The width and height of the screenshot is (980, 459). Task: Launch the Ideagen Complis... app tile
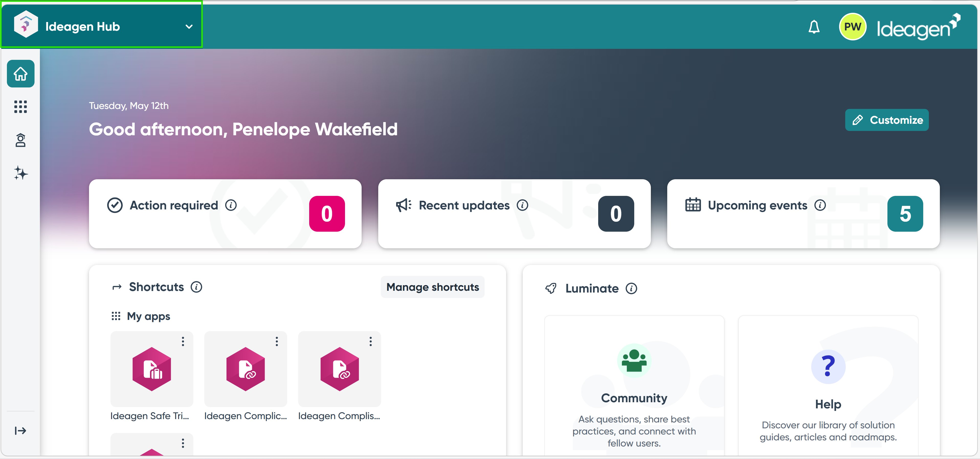[x=339, y=369]
